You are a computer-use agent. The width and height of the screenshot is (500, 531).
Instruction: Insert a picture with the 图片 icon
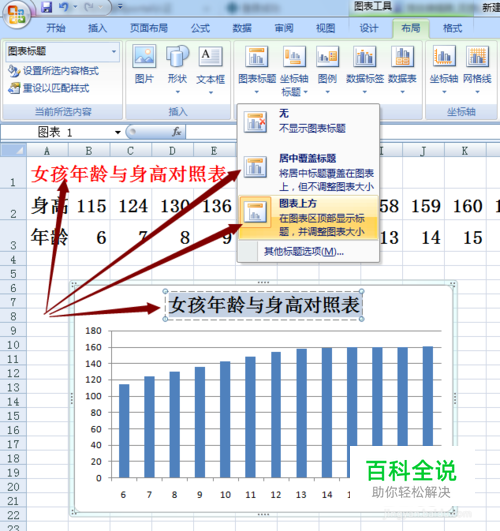pyautogui.click(x=145, y=64)
